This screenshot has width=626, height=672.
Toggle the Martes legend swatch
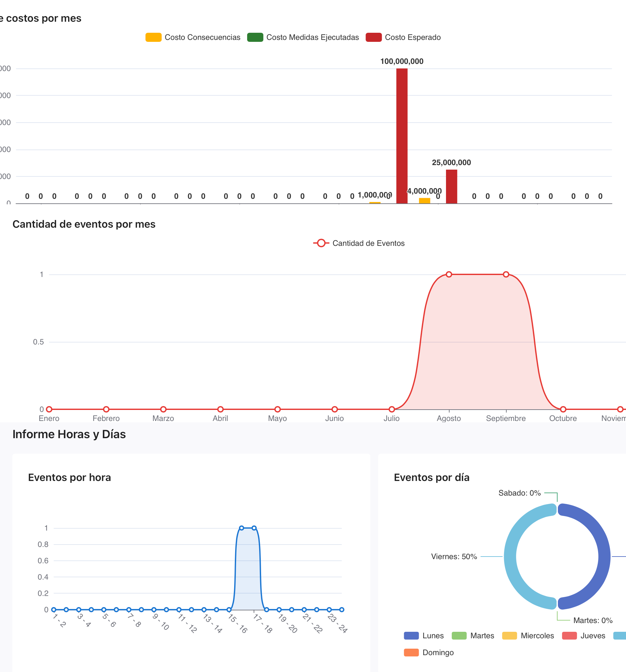click(x=459, y=635)
